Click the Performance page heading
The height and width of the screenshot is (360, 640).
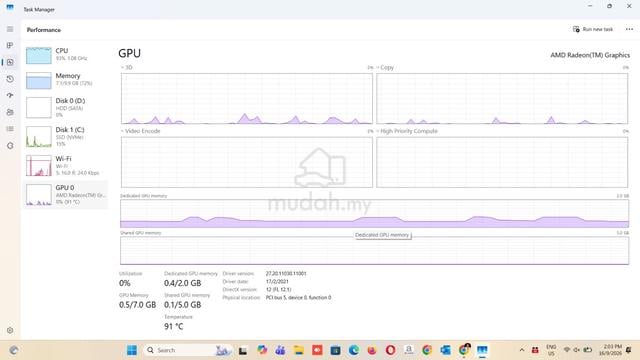point(44,30)
